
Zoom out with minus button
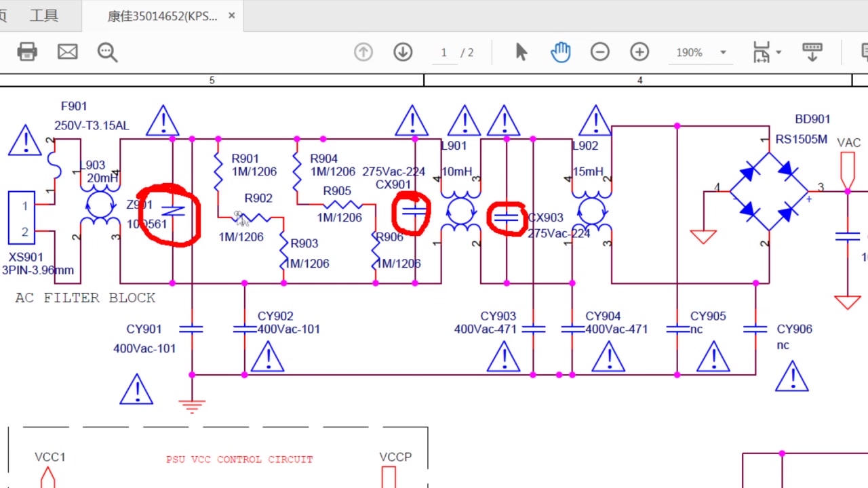[599, 52]
